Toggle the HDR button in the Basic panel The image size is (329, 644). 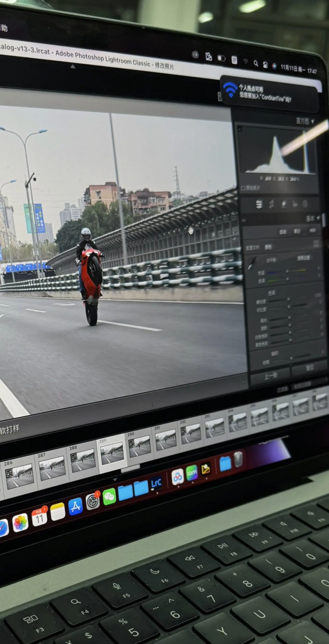312,231
